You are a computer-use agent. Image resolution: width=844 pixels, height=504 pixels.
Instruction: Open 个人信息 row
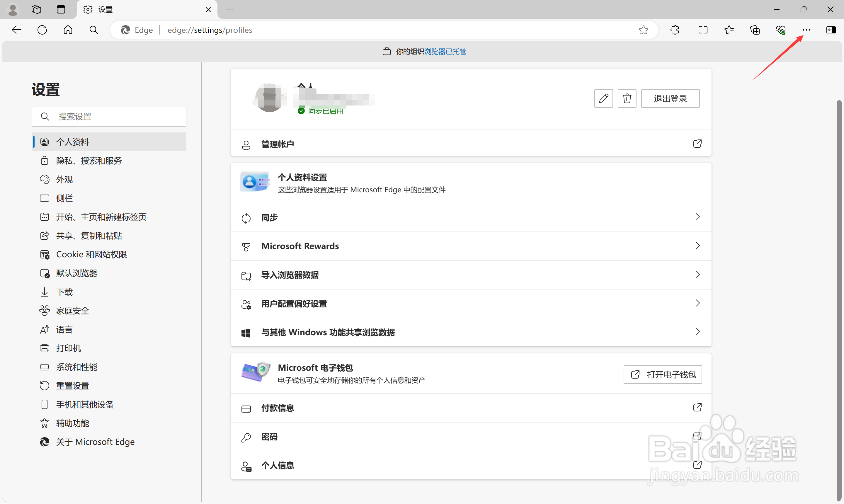[x=471, y=465]
